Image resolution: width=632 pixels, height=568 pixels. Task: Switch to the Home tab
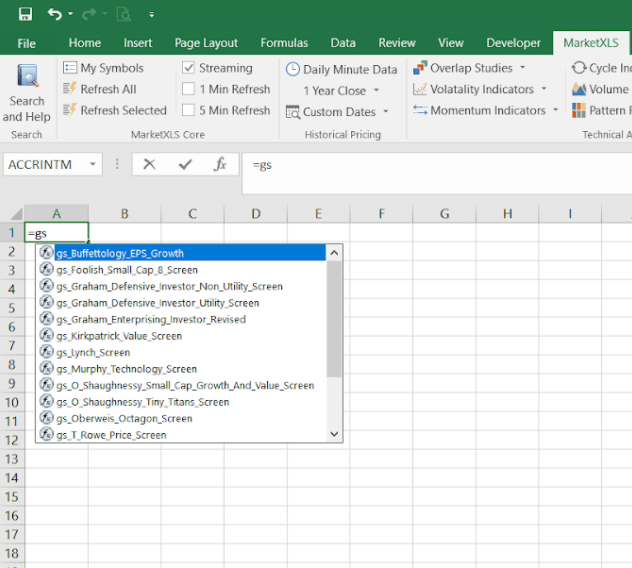pos(85,43)
